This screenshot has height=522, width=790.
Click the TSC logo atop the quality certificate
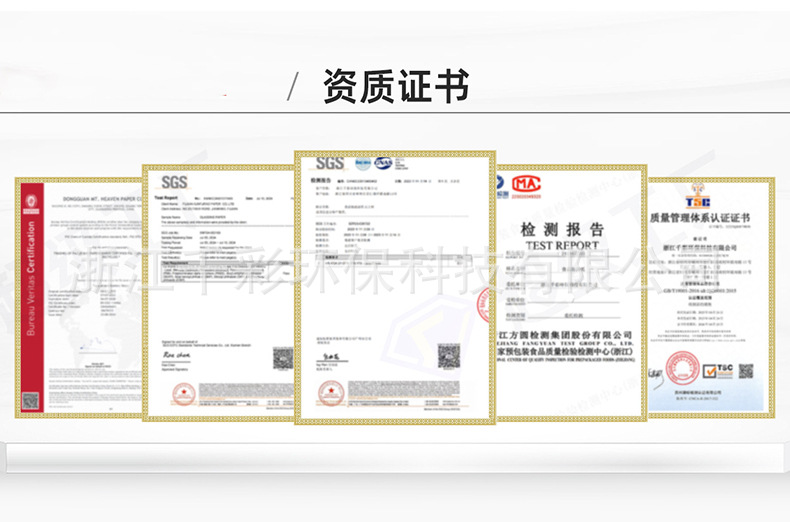pos(698,197)
